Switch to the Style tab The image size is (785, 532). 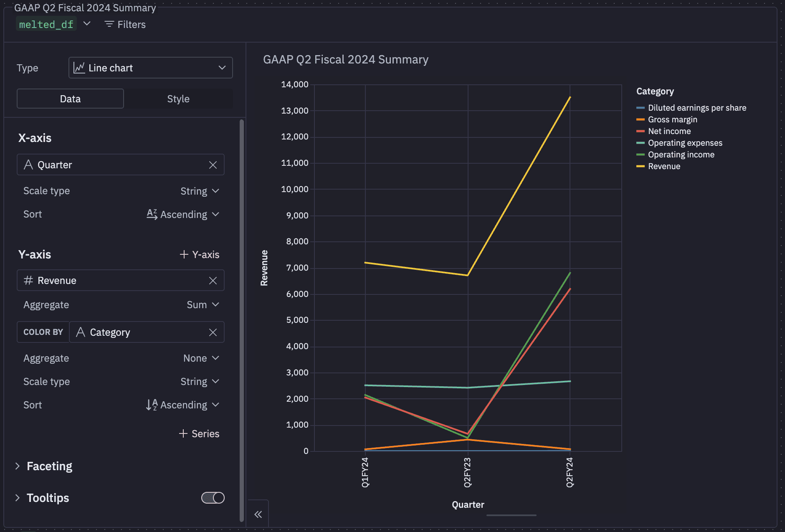tap(178, 99)
